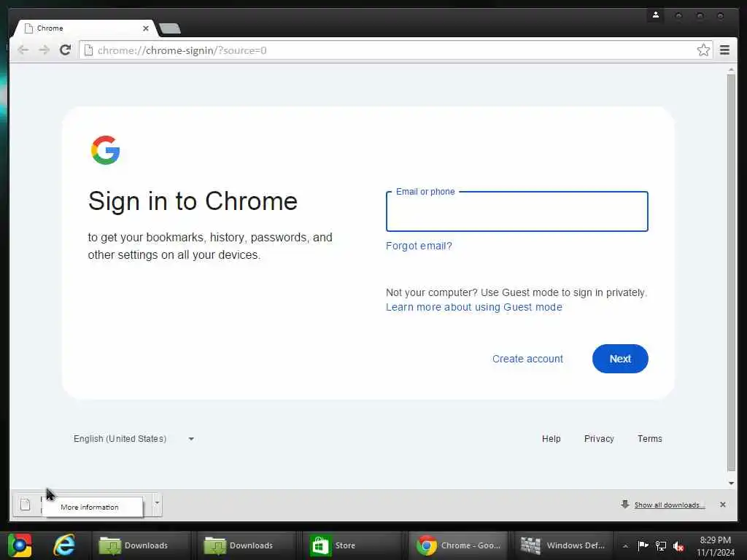
Task: Click the page vertical scrollbar
Action: 731,272
